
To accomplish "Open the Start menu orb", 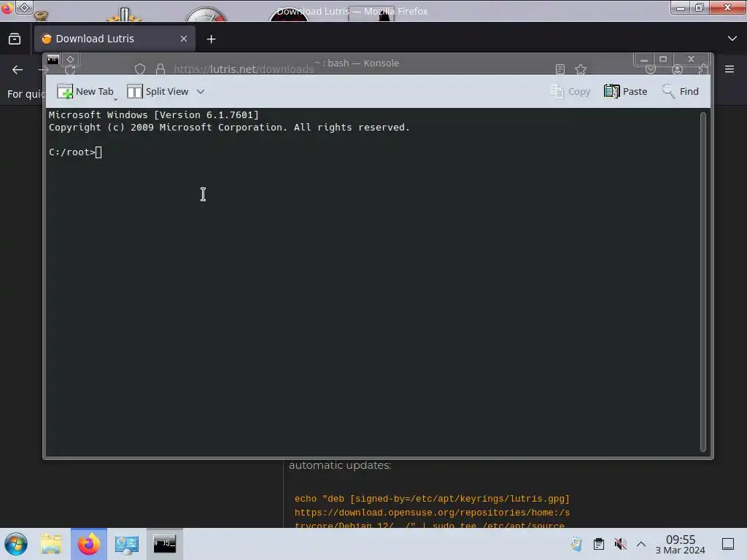I will click(16, 544).
